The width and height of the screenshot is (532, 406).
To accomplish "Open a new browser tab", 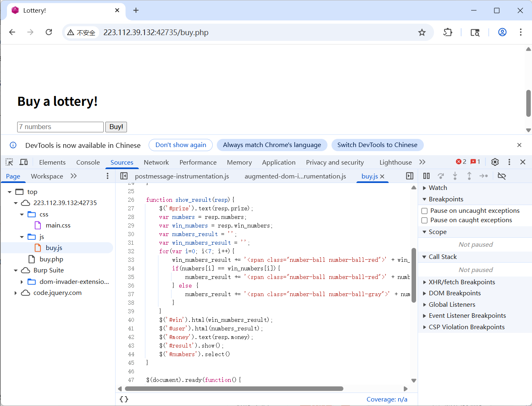I will point(136,10).
